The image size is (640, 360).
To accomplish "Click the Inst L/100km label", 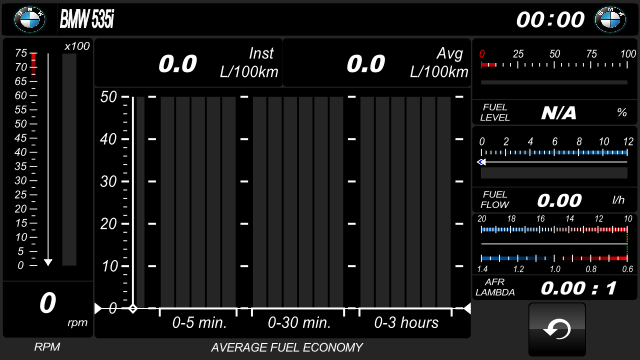I will click(249, 62).
